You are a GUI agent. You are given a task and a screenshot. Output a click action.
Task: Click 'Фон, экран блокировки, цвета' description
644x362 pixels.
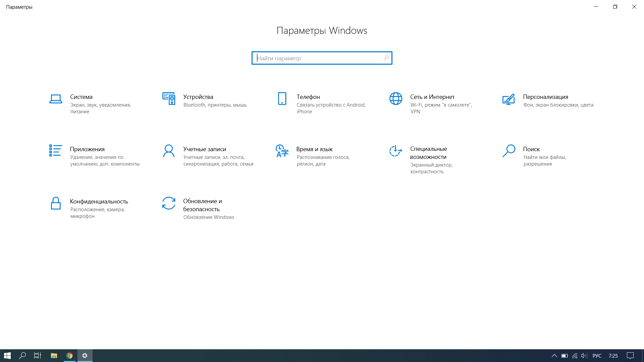pyautogui.click(x=558, y=105)
